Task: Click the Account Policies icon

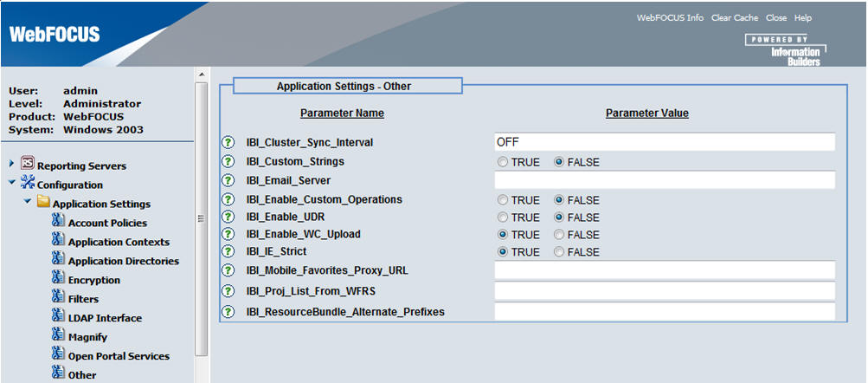Action: click(59, 220)
